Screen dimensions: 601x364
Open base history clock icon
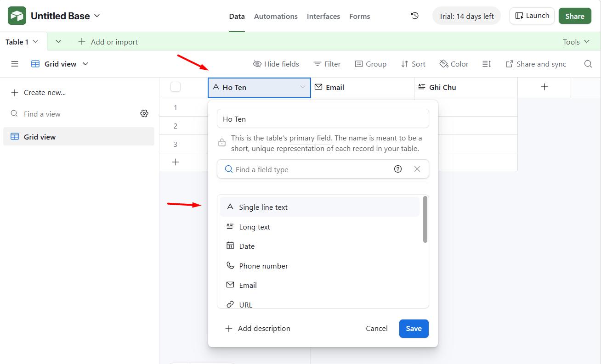pyautogui.click(x=414, y=16)
